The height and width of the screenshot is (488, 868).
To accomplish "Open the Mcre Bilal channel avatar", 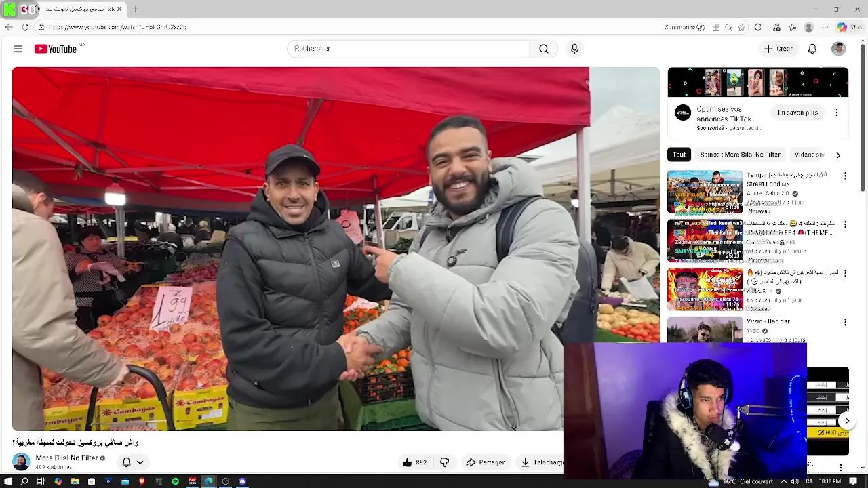I will pyautogui.click(x=21, y=462).
